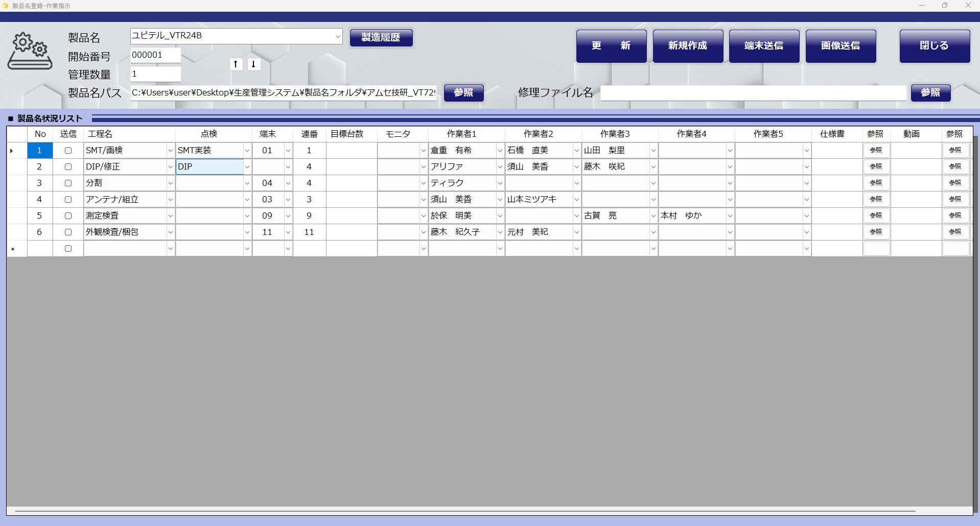Open 動画 参照 button for row 3
This screenshot has width=980, height=526.
pyautogui.click(x=955, y=183)
